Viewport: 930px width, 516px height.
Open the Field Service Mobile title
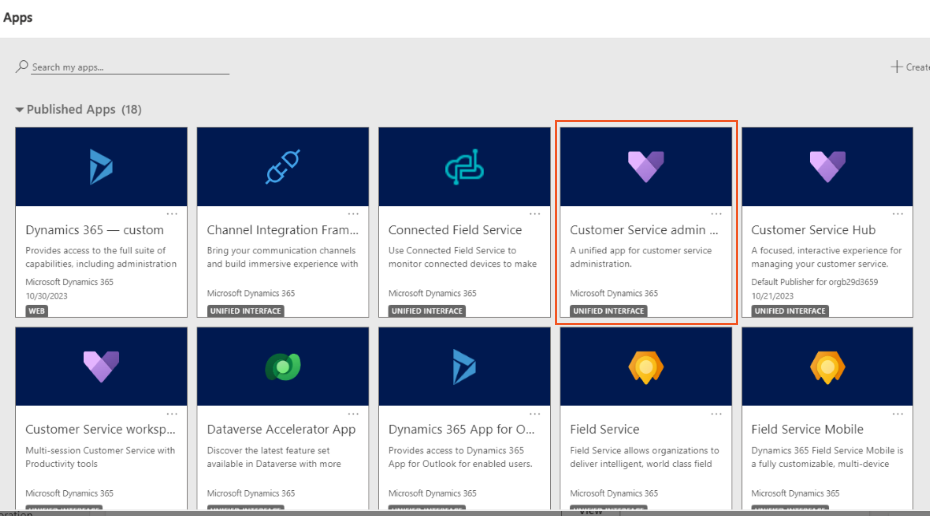coord(807,429)
